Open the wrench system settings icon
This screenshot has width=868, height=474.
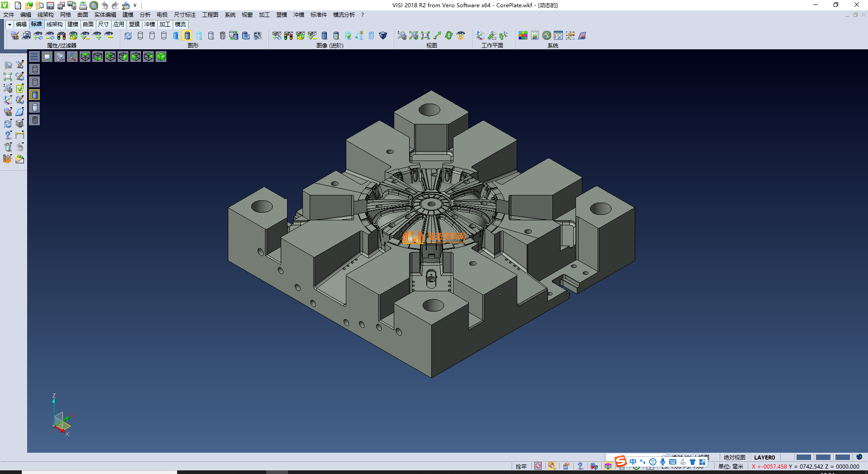tap(547, 36)
